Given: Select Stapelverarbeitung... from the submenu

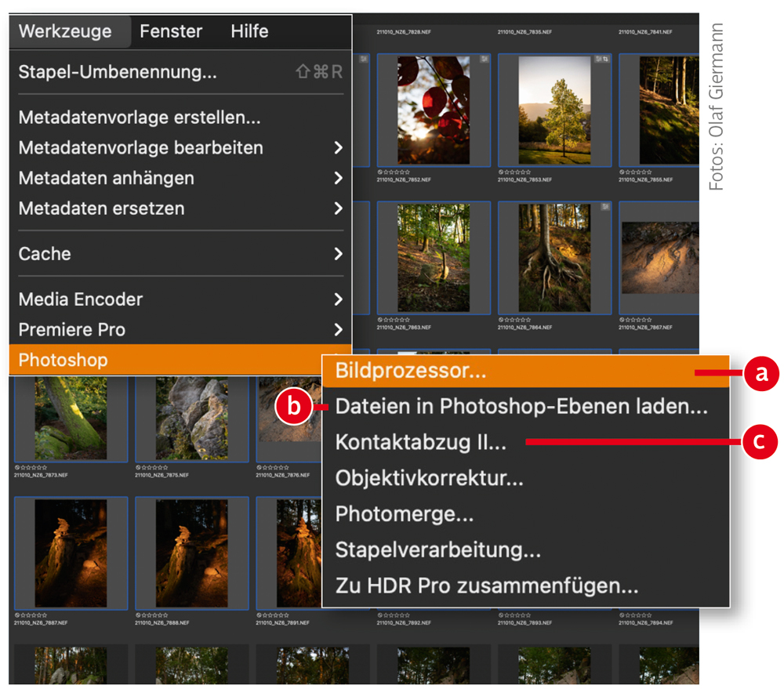Looking at the screenshot, I should pyautogui.click(x=526, y=550).
